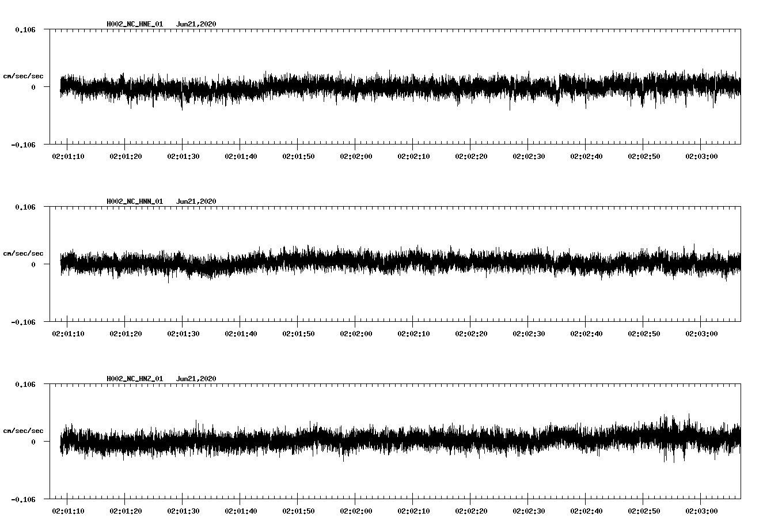Image resolution: width=782 pixels, height=532 pixels.
Task: Click the cm/sec/sec unit label on HNE plot
Action: click(23, 76)
